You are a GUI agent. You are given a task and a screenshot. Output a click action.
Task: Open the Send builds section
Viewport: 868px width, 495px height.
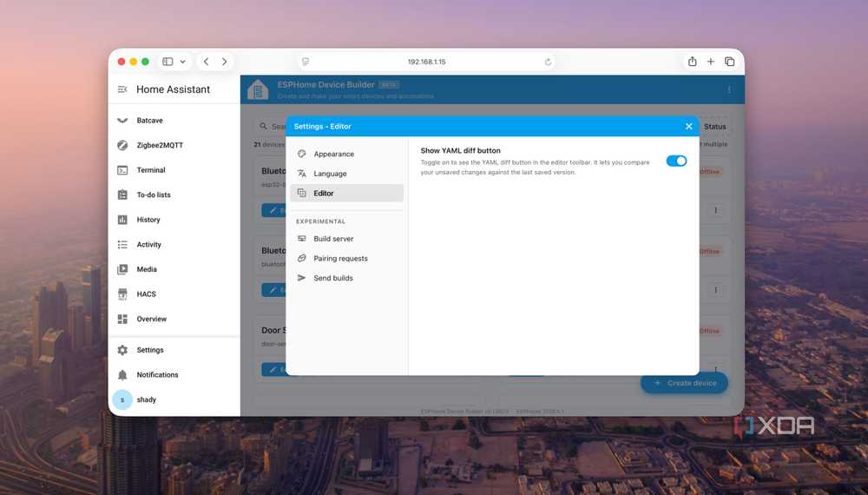[346, 278]
